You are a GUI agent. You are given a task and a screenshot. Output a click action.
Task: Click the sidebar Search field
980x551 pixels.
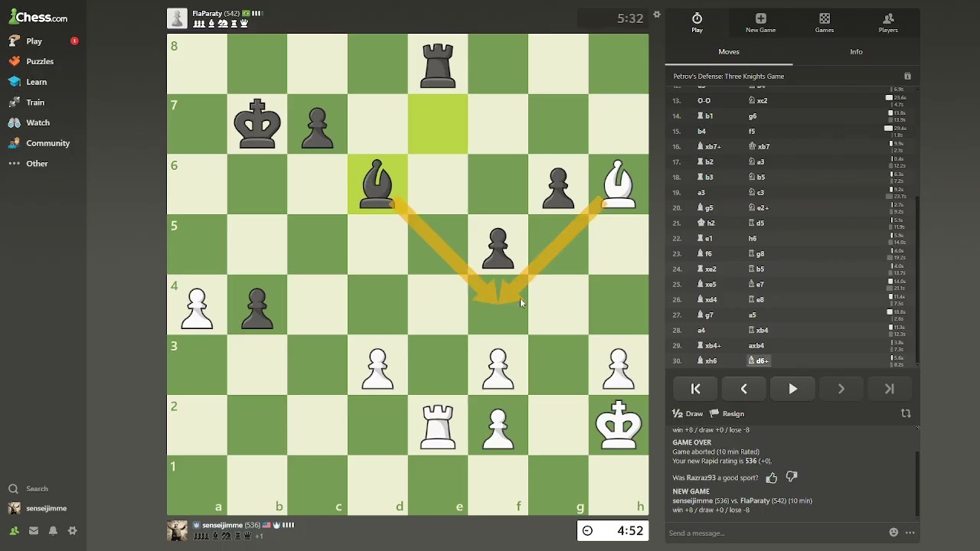[37, 489]
